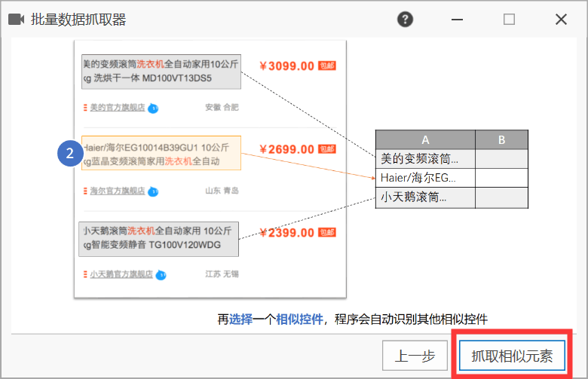Click the instruction text 再选择一个相似控件

(x=271, y=319)
